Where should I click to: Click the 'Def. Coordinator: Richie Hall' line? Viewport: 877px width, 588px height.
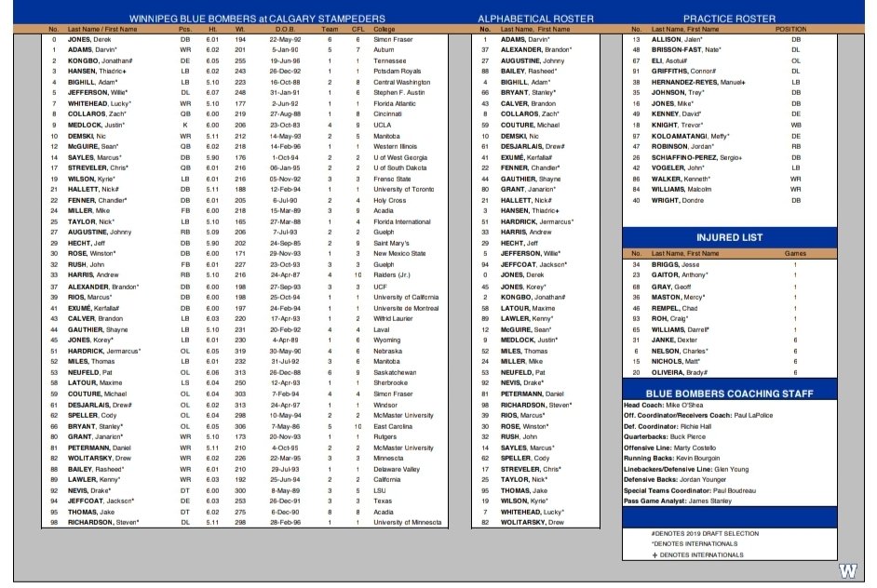click(668, 426)
